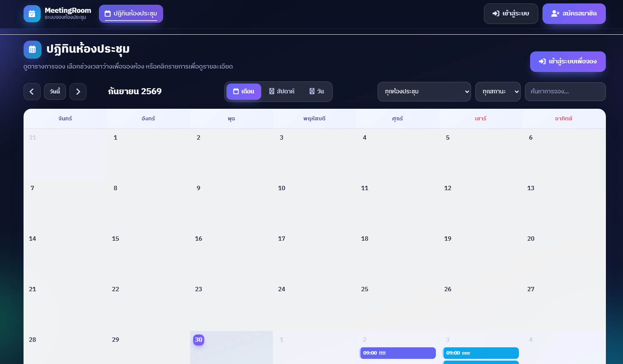Select date 10 in the calendar
This screenshot has height=364, width=623.
pyautogui.click(x=282, y=188)
